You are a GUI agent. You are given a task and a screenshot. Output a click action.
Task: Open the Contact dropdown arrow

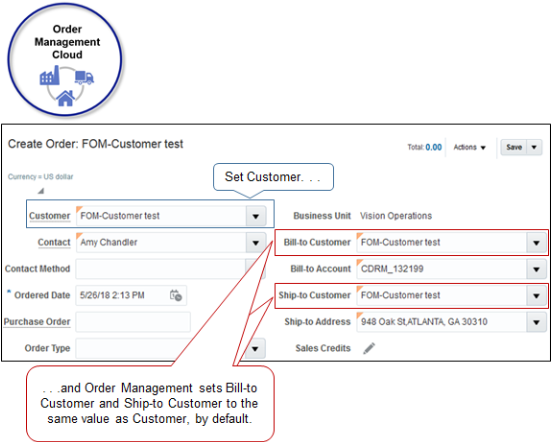[x=256, y=243]
